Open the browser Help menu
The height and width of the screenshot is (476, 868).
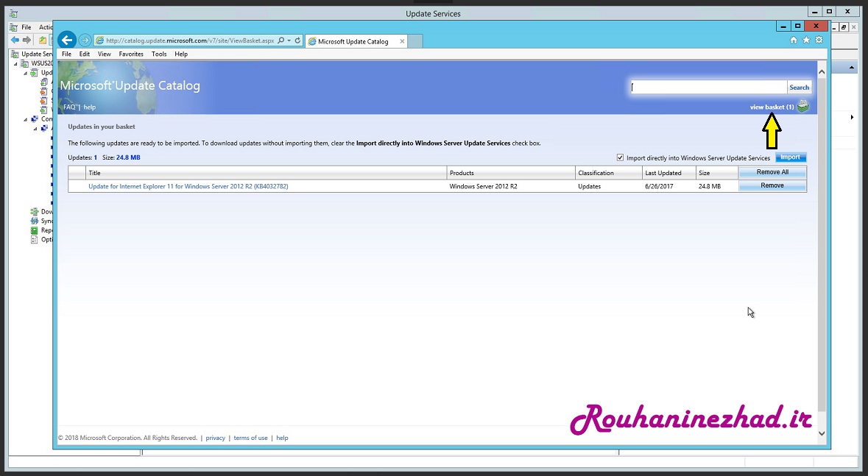point(181,54)
